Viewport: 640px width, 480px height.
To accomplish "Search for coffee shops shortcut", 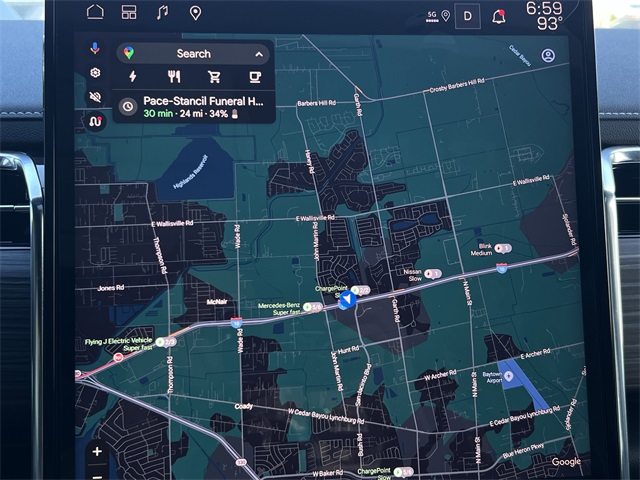I will point(255,76).
